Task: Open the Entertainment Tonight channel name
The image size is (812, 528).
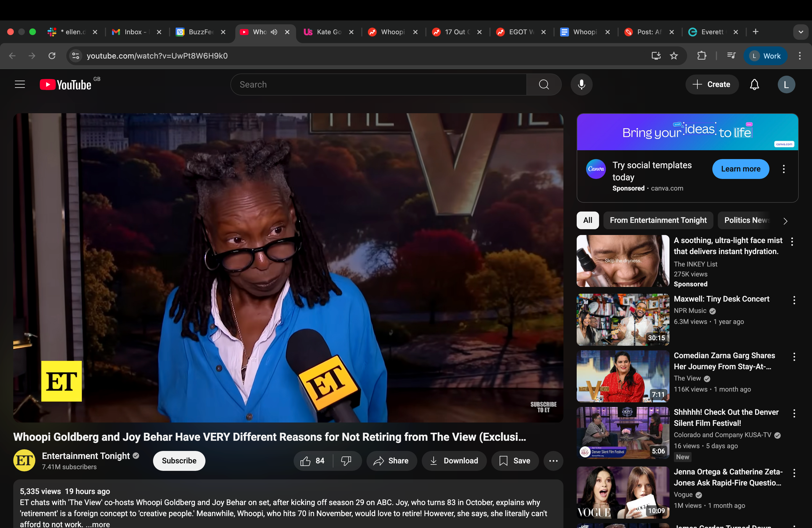Action: (86, 456)
